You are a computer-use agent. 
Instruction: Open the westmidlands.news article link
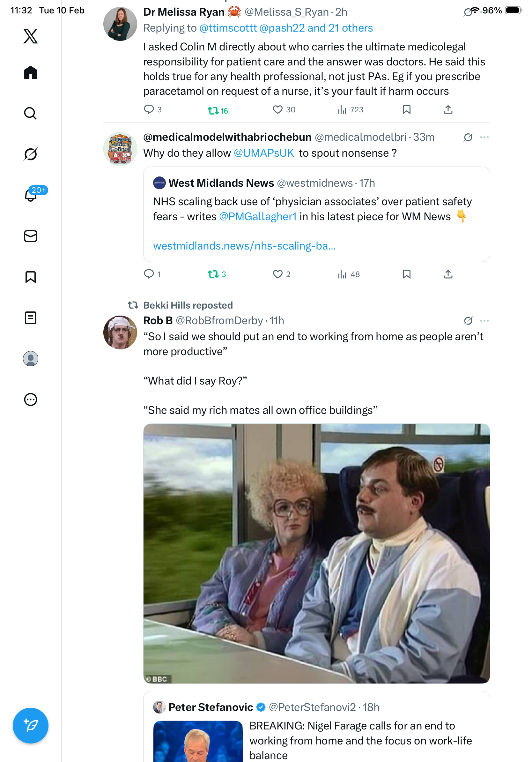coord(244,246)
